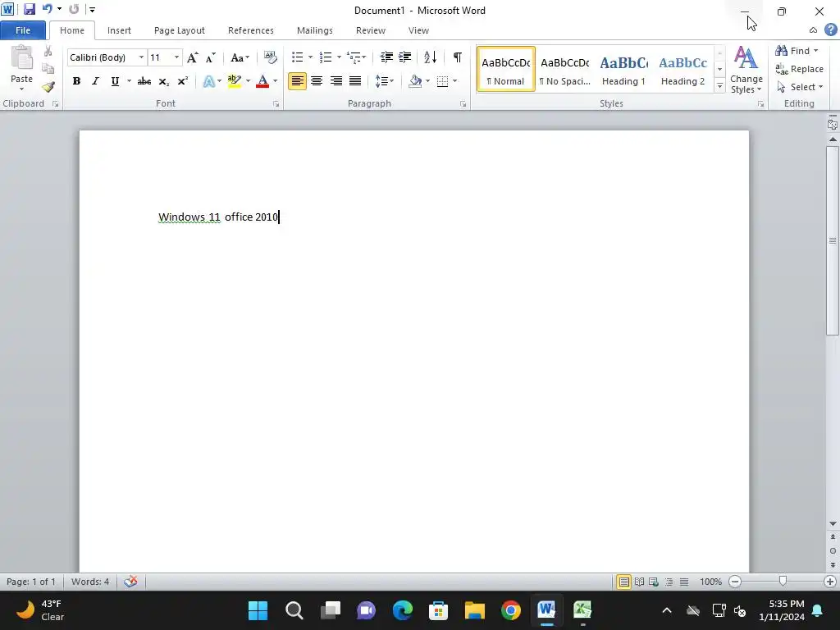Screen dimensions: 840x630
Task: Open the font size dropdown
Action: tap(176, 57)
